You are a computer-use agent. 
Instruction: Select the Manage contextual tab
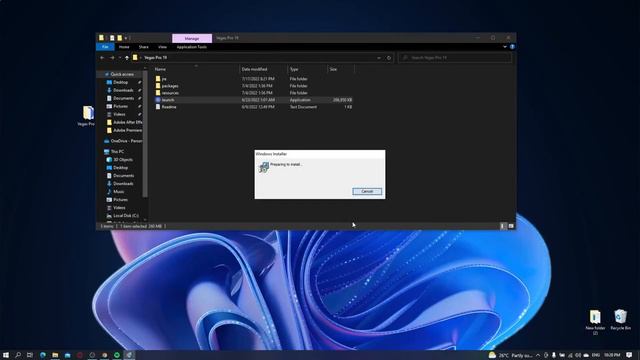click(192, 38)
